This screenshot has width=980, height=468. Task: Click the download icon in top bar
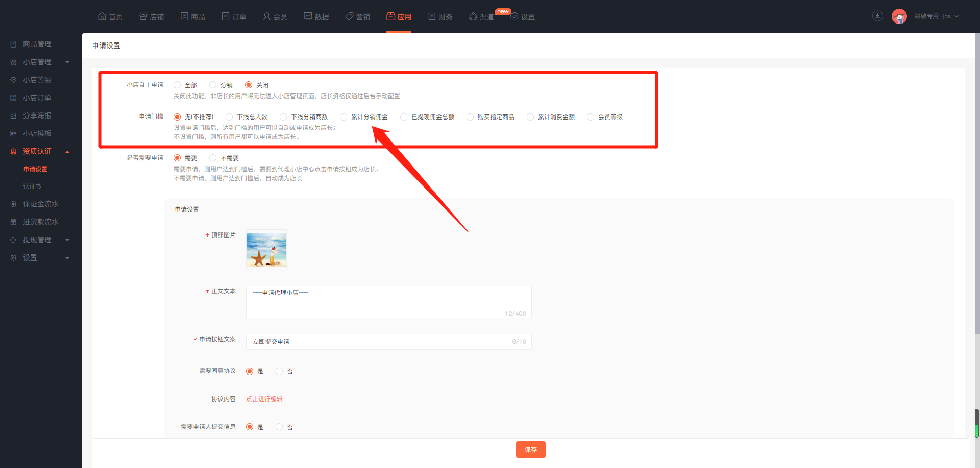click(877, 16)
